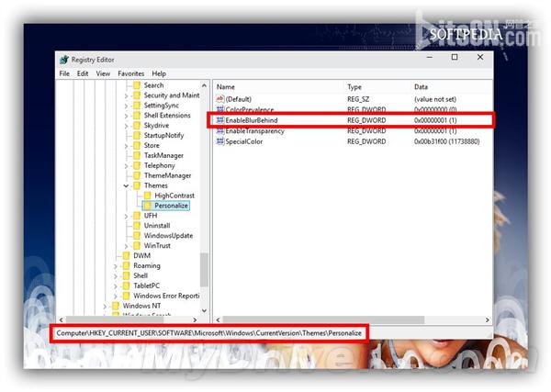Select the Search folder icon
The height and width of the screenshot is (392, 551).
coord(137,85)
